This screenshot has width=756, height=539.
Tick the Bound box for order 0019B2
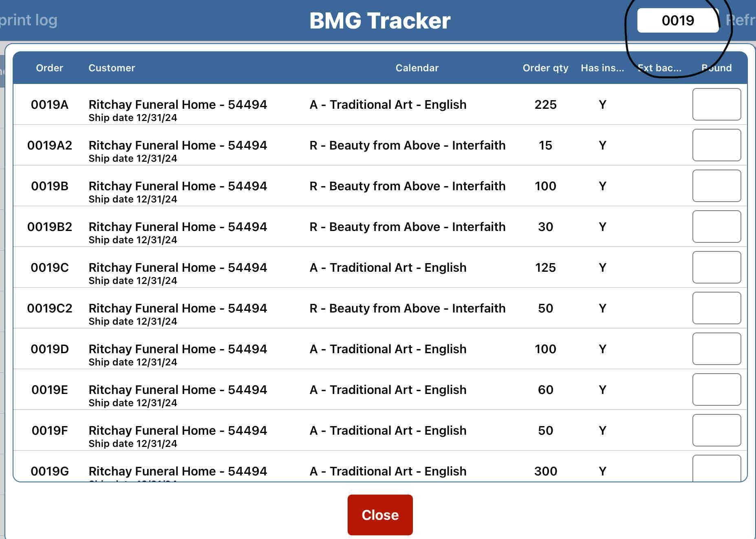[716, 227]
